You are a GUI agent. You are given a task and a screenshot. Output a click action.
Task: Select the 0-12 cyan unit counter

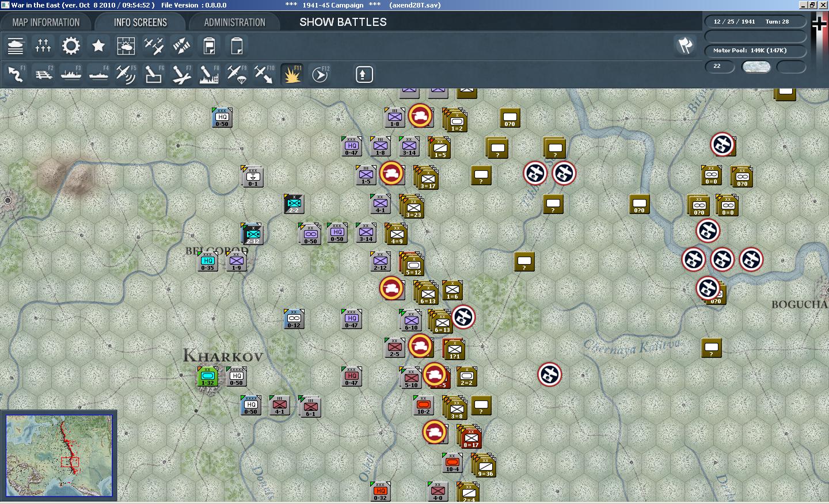(294, 319)
